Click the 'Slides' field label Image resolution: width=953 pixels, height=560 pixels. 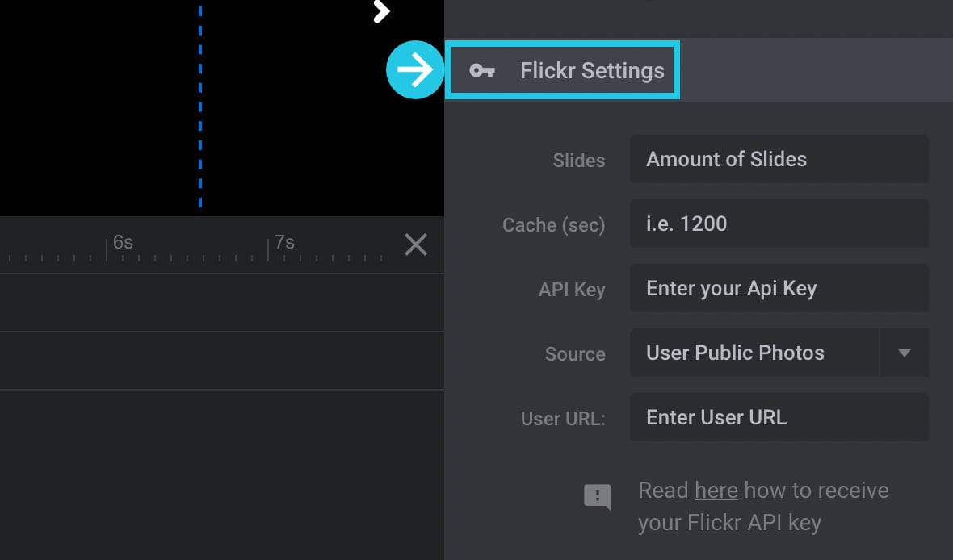(578, 161)
